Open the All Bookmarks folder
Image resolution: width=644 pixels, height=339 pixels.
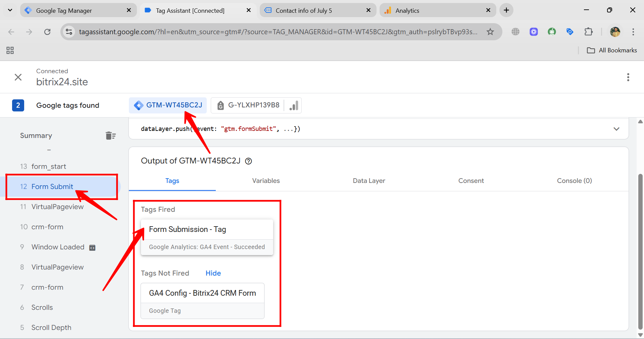point(612,50)
